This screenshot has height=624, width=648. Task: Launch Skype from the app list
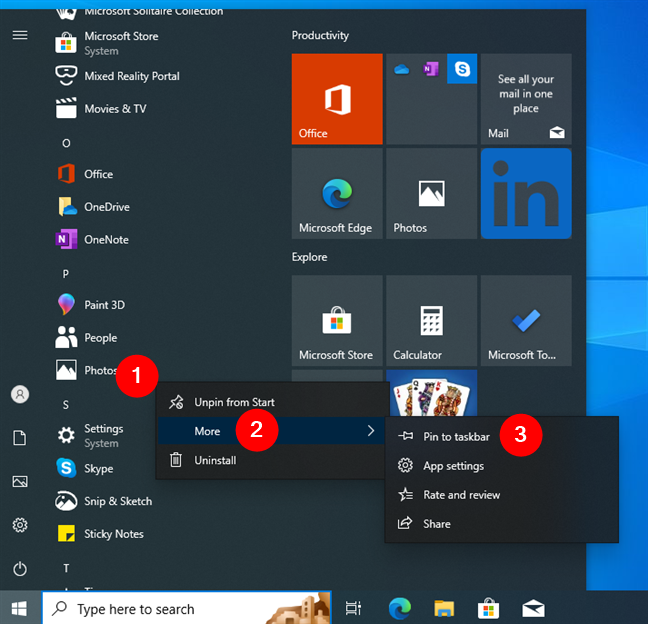[x=84, y=468]
